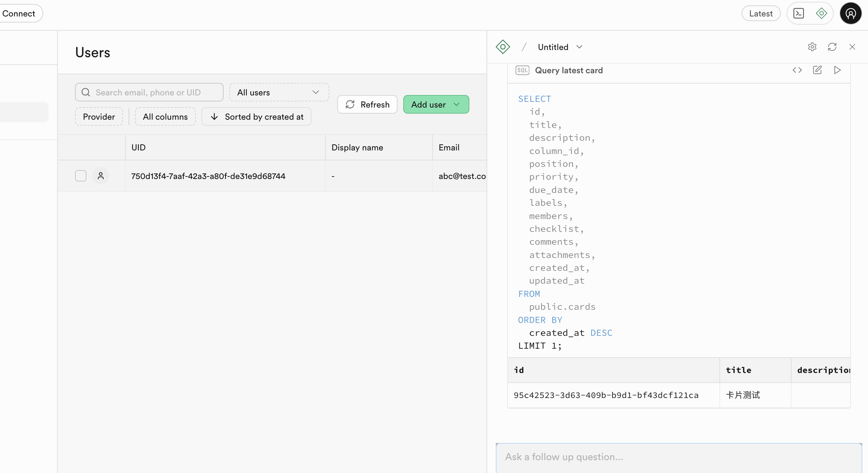
Task: Click the AI assistant diamond icon in header
Action: pyautogui.click(x=821, y=14)
